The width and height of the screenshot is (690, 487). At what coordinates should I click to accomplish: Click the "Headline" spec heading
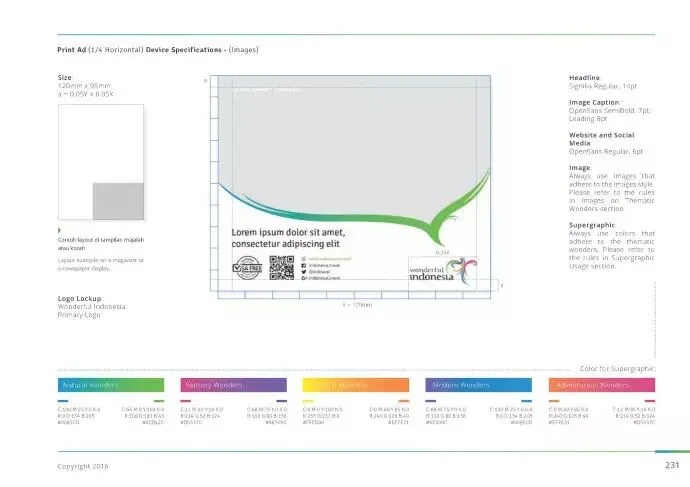tap(584, 77)
